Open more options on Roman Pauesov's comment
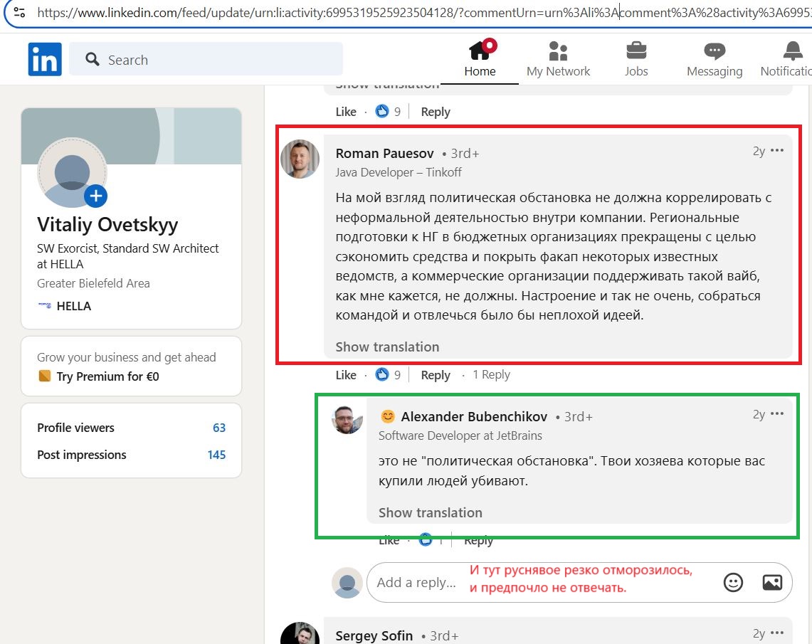This screenshot has width=812, height=644. [777, 151]
